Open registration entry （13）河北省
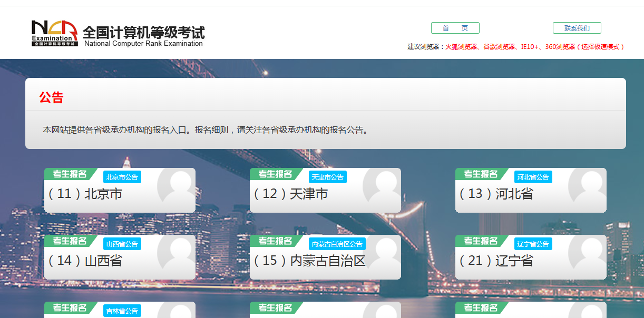This screenshot has width=644, height=318. (x=497, y=194)
